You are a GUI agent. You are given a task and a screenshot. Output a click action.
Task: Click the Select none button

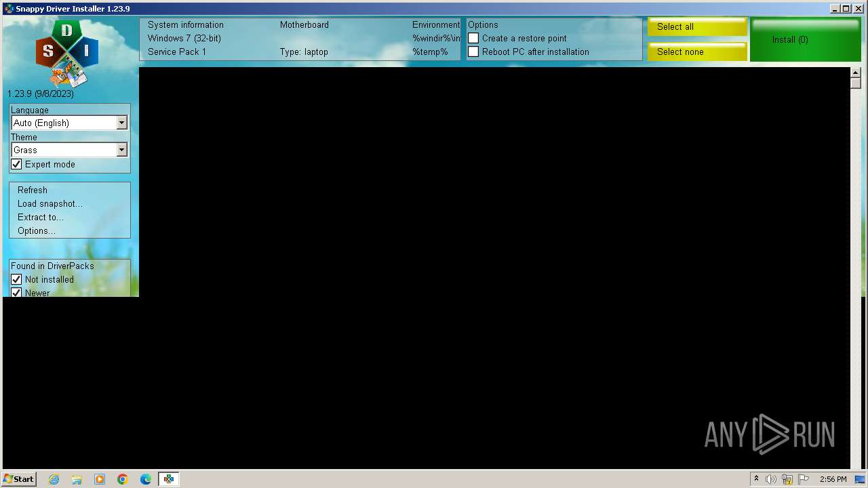(x=697, y=52)
